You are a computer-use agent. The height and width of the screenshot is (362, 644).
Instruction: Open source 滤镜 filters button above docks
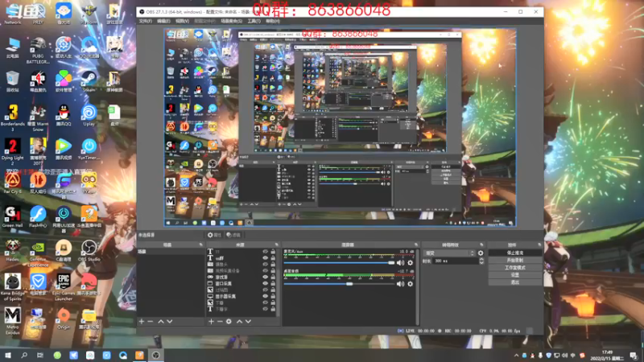coord(233,235)
